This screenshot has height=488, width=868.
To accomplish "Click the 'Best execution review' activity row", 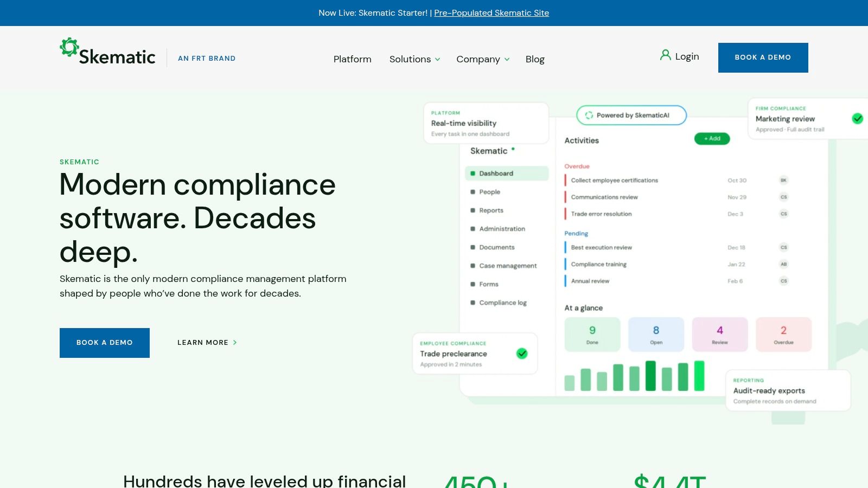I will [x=677, y=247].
